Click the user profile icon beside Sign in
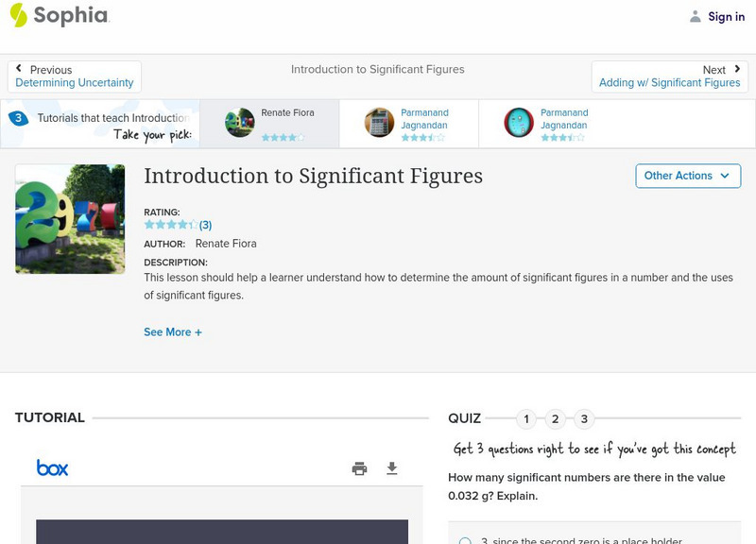 click(x=696, y=17)
